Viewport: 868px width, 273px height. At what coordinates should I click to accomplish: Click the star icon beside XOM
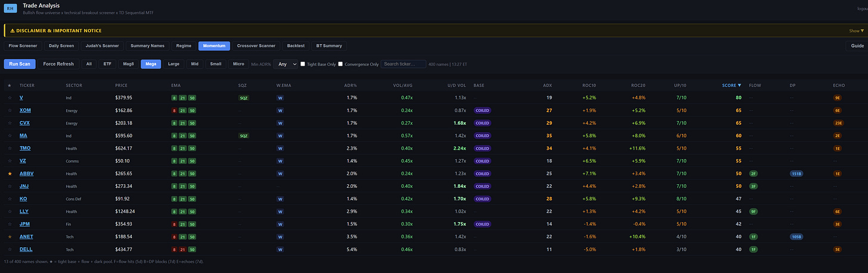click(x=9, y=110)
